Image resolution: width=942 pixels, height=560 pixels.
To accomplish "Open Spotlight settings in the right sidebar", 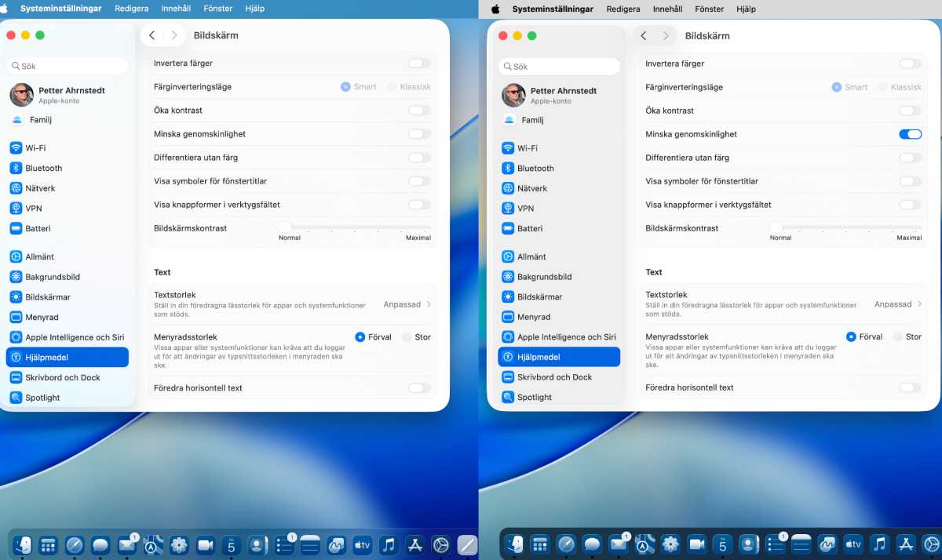I will click(534, 398).
